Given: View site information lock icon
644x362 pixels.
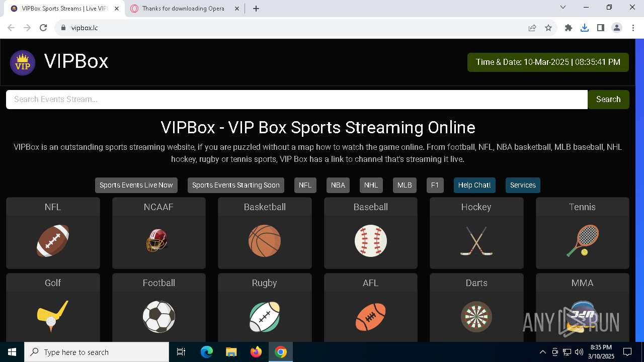Looking at the screenshot, I should point(63,28).
